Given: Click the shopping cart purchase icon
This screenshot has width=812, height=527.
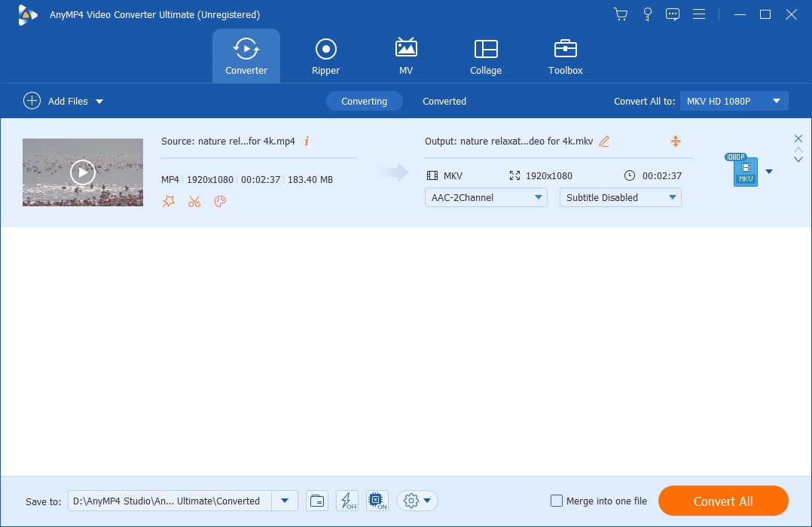Looking at the screenshot, I should click(x=621, y=14).
